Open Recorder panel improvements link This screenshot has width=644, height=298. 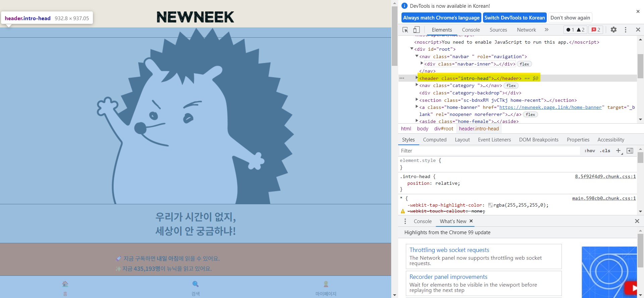point(448,277)
